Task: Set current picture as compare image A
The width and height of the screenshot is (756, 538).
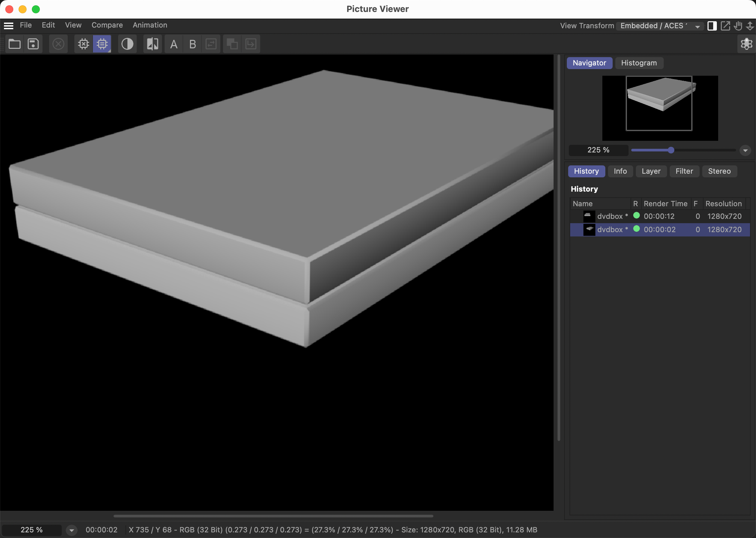Action: point(174,44)
